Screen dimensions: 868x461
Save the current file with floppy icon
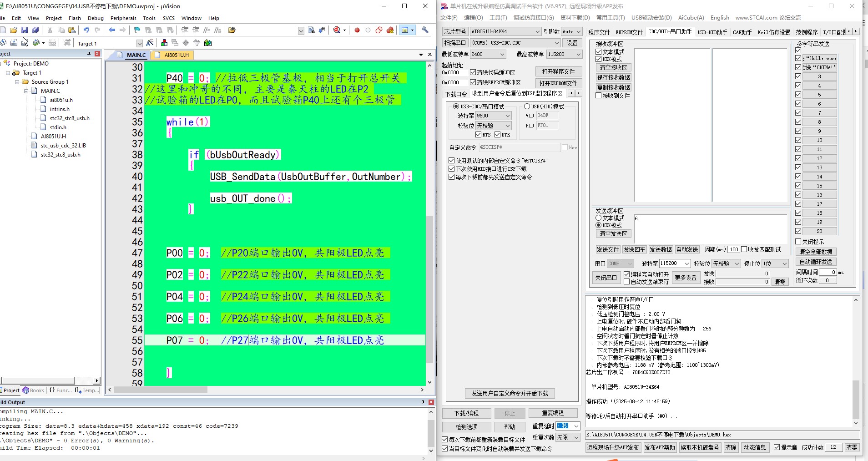25,30
